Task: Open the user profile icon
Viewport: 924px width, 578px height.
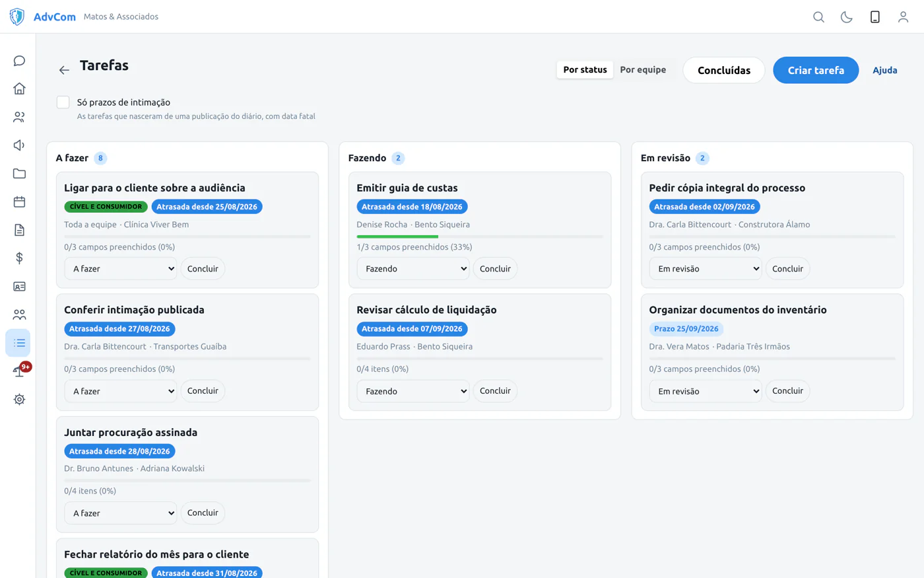Action: [903, 17]
